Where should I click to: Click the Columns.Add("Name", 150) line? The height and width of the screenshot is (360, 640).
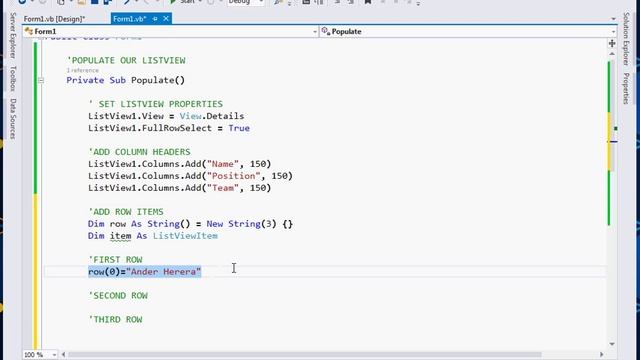click(180, 164)
